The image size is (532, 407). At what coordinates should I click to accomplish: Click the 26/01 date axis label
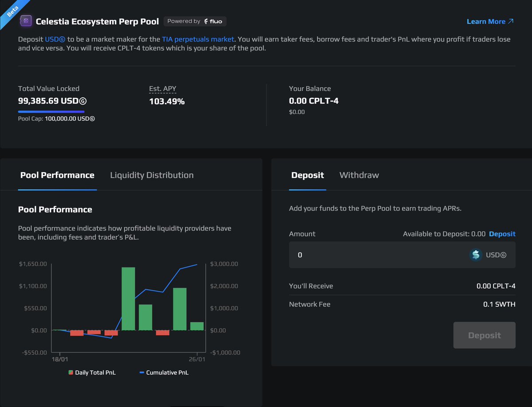pyautogui.click(x=198, y=359)
